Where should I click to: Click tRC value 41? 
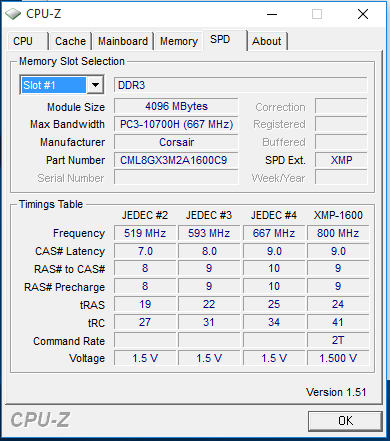coord(338,322)
